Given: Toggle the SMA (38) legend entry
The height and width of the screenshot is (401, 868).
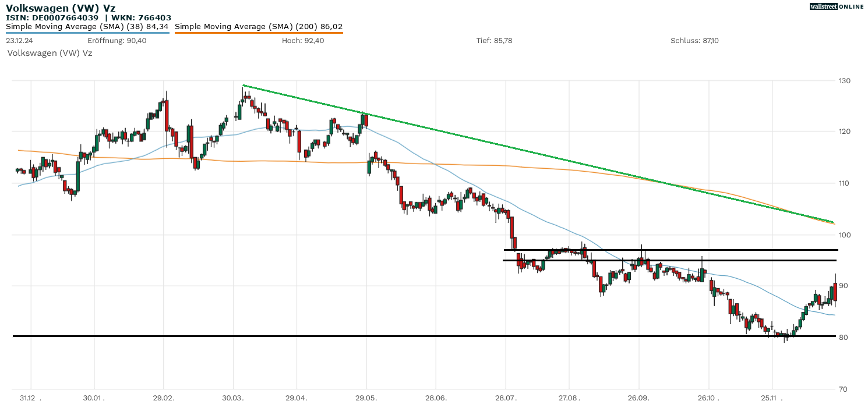Looking at the screenshot, I should coord(87,26).
